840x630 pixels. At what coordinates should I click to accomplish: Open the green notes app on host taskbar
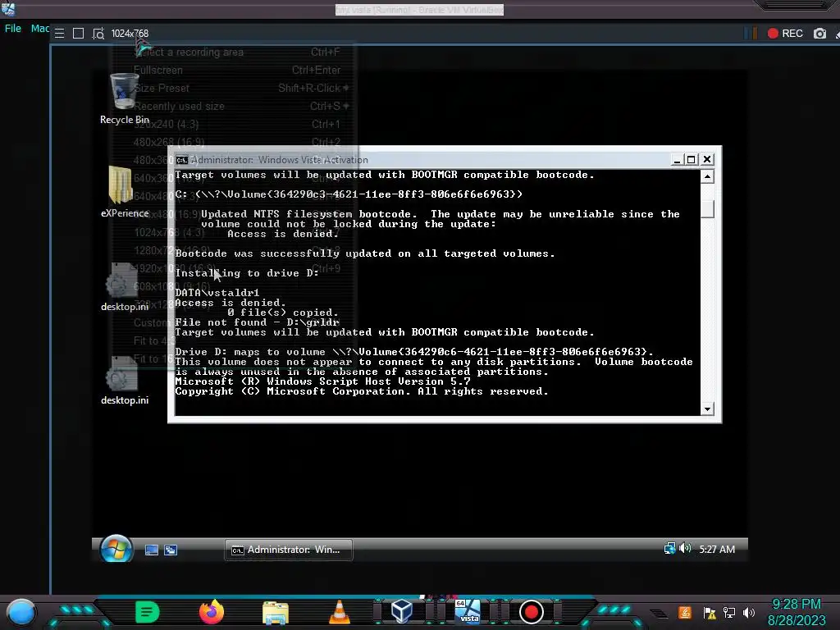click(x=147, y=612)
